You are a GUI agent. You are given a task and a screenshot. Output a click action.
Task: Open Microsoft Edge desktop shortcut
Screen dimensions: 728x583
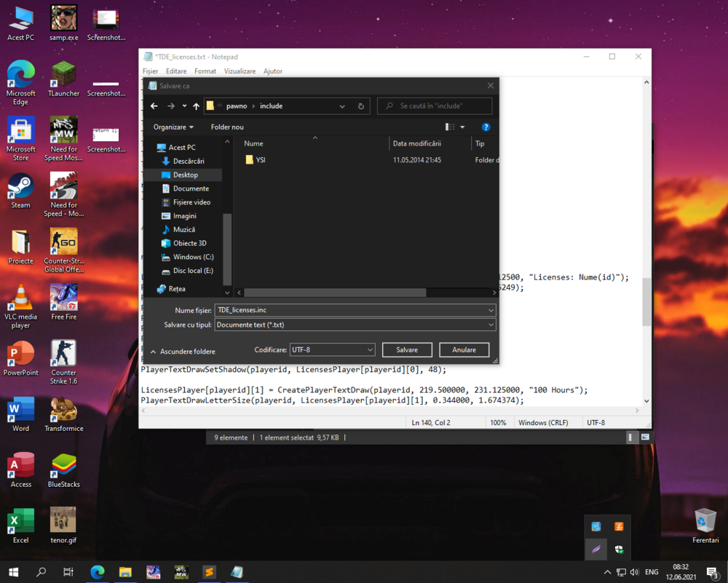point(20,83)
